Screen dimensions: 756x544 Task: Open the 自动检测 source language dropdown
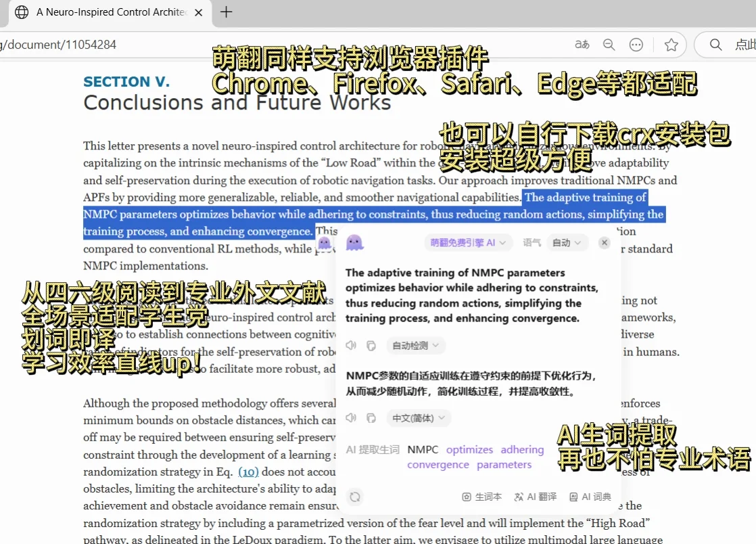(416, 345)
